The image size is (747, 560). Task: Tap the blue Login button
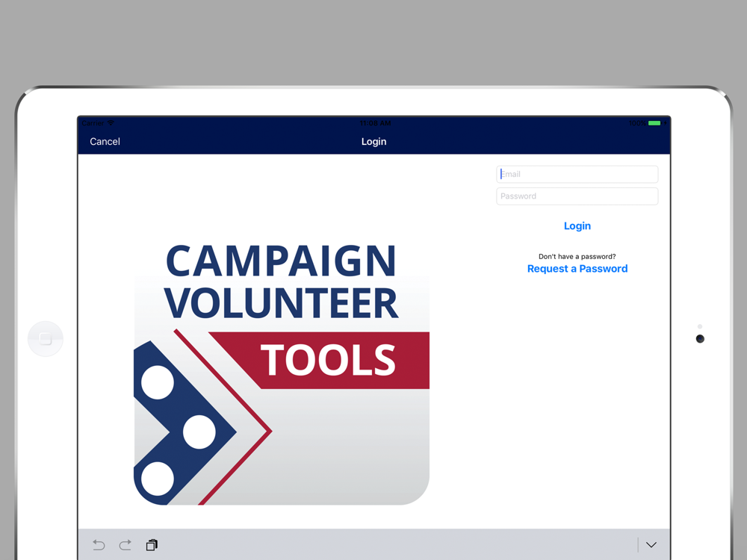577,225
